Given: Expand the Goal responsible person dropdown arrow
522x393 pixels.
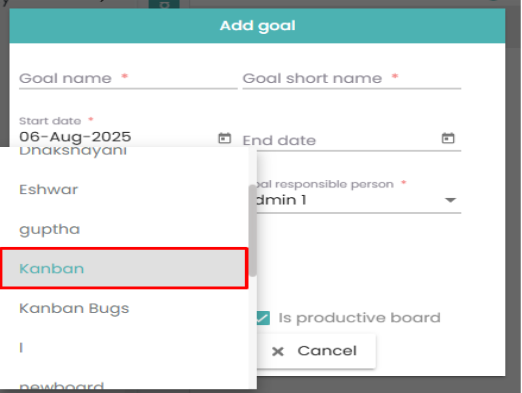Looking at the screenshot, I should click(450, 200).
